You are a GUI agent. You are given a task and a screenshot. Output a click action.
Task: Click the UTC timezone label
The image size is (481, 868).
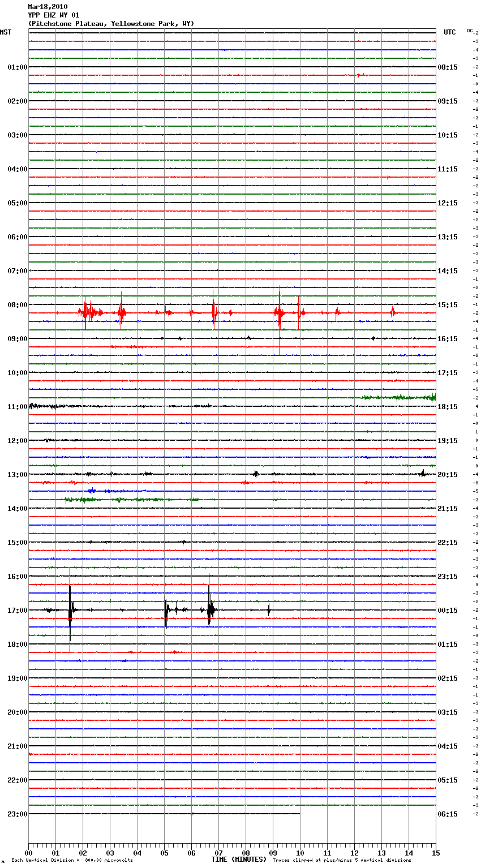point(449,32)
